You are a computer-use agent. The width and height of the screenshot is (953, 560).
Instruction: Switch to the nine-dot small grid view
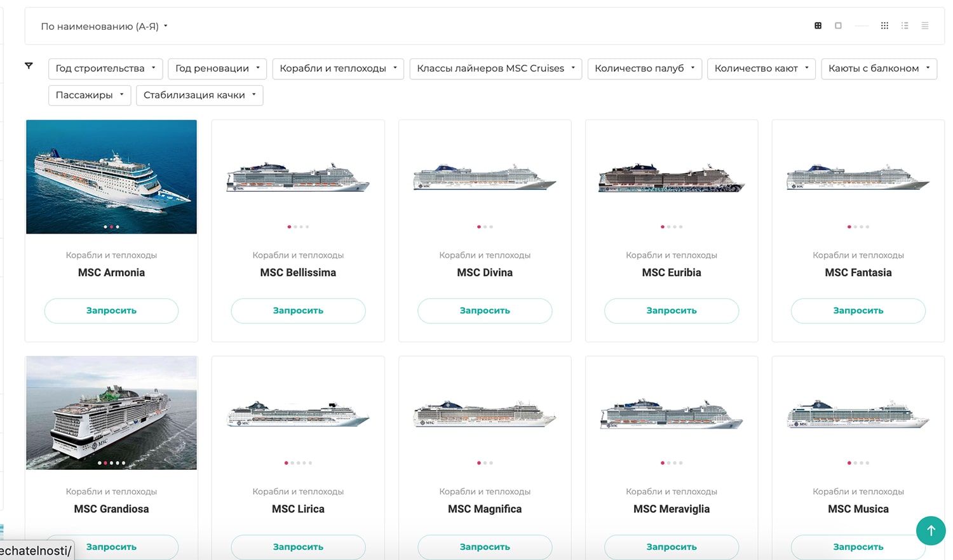coord(884,26)
